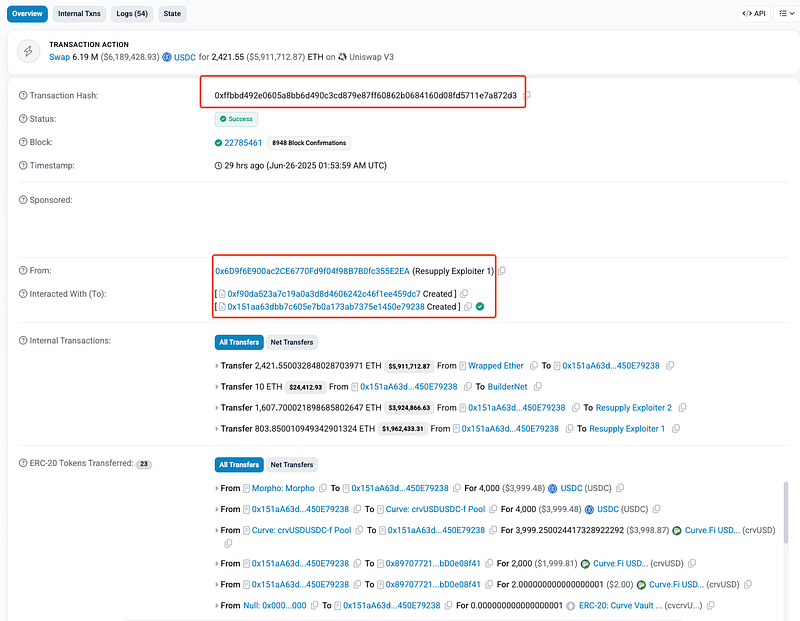Open the Logs (54) tab
This screenshot has height=621, width=800.
pos(132,14)
